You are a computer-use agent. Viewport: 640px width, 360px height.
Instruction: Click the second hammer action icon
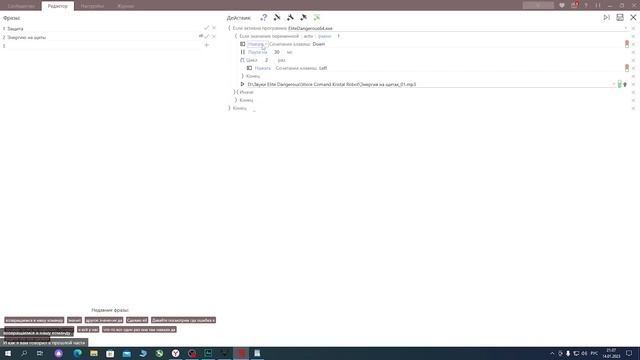(290, 17)
